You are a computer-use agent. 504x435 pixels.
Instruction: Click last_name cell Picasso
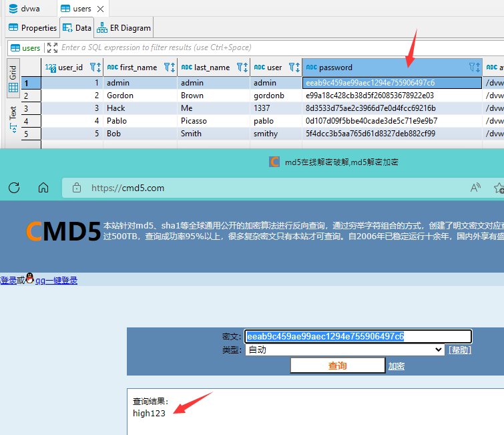point(214,121)
